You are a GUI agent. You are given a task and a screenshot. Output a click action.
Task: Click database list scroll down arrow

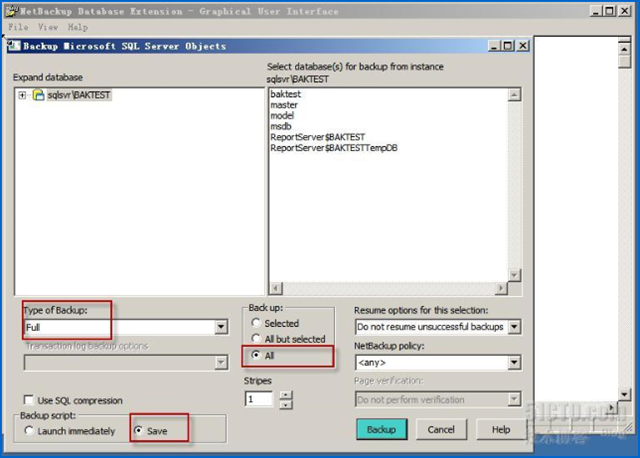(514, 275)
